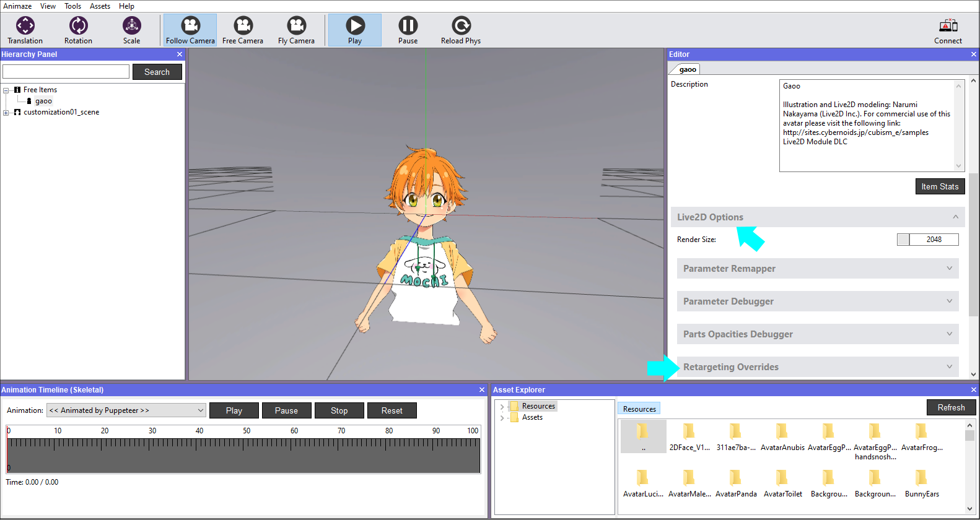980x520 pixels.
Task: Open the Backgroun folder
Action: (x=875, y=483)
